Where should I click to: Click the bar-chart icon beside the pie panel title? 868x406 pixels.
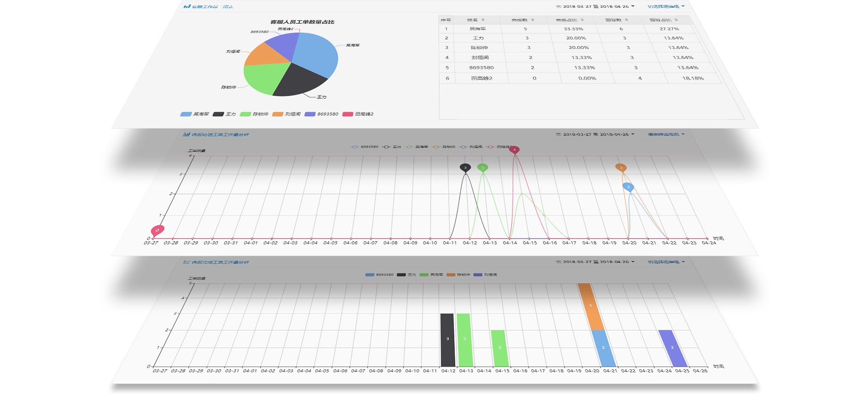pyautogui.click(x=187, y=6)
